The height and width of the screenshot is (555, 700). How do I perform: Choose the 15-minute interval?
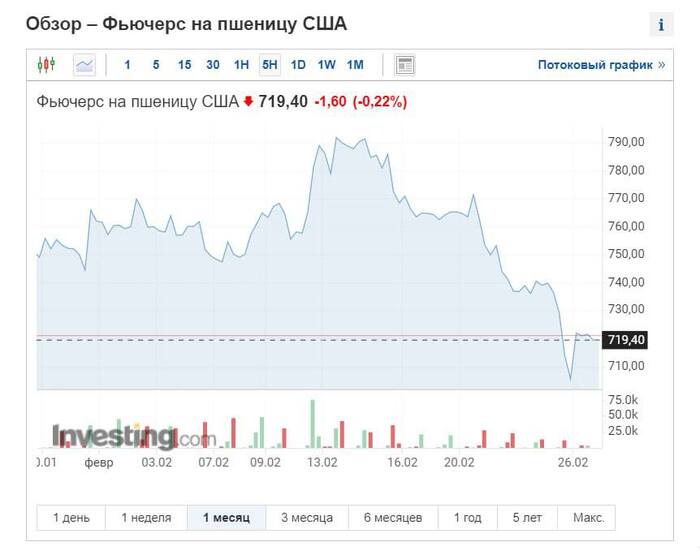[x=184, y=65]
